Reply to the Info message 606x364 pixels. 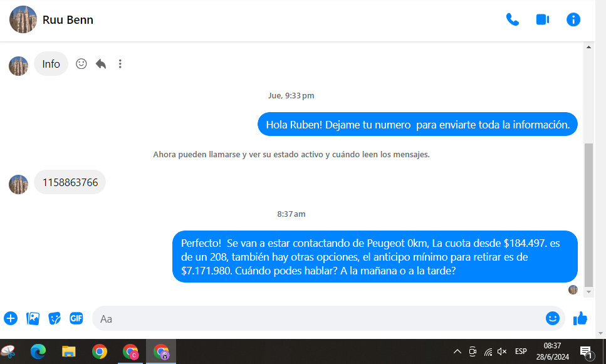coord(101,64)
